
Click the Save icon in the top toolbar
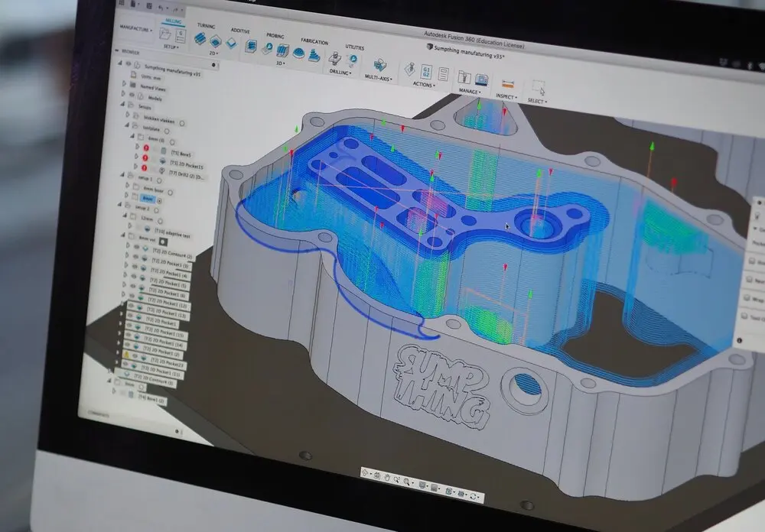[x=149, y=6]
